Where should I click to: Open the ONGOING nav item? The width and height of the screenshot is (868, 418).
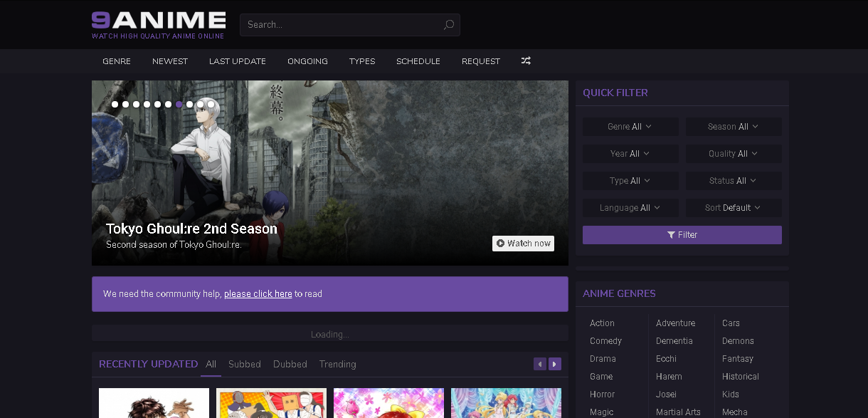(x=307, y=61)
